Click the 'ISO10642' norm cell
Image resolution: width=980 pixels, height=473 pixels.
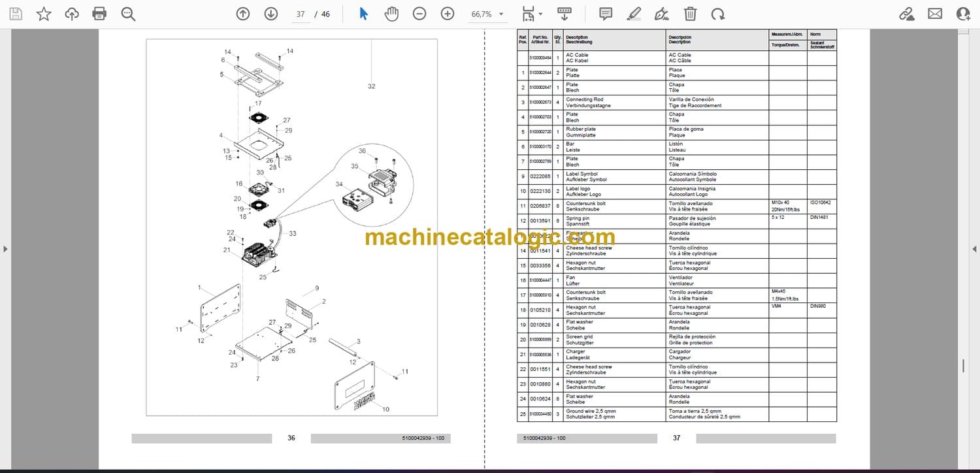tap(821, 203)
